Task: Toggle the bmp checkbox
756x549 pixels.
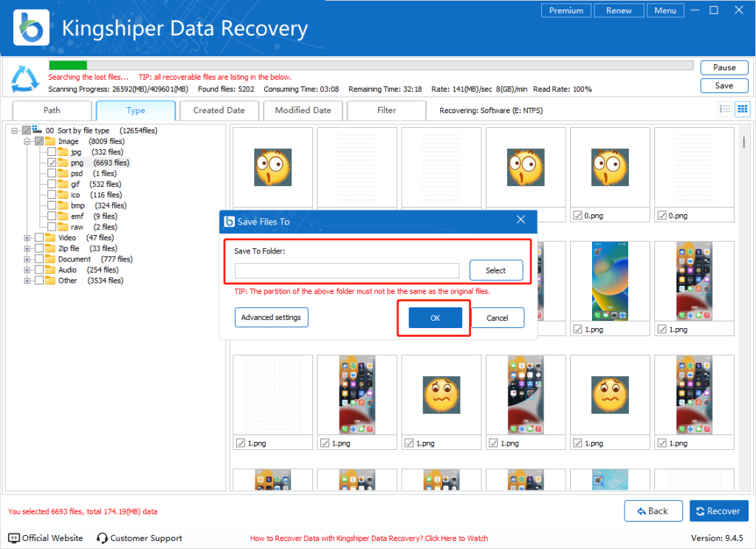Action: [x=52, y=205]
